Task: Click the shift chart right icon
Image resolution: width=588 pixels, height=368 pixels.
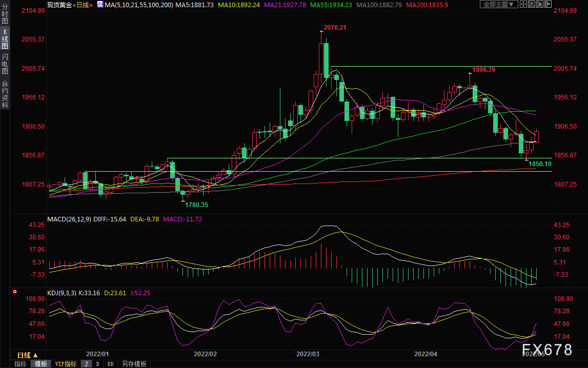Action: point(548,4)
